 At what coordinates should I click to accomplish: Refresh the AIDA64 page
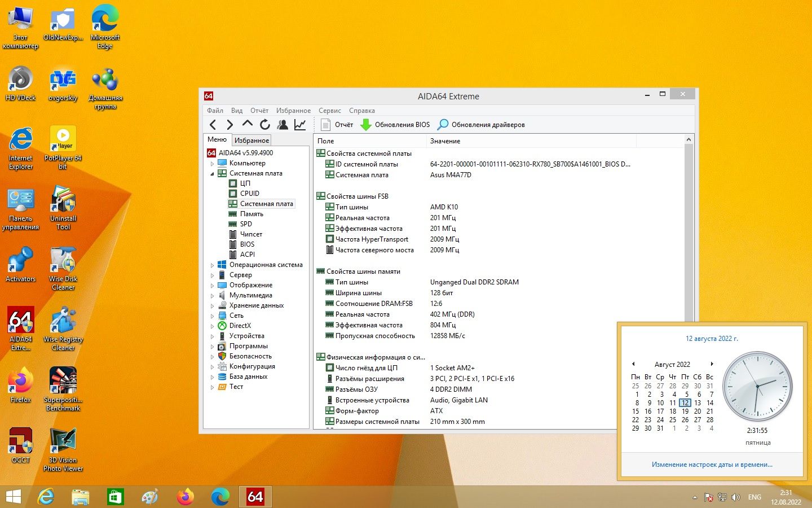pos(265,125)
